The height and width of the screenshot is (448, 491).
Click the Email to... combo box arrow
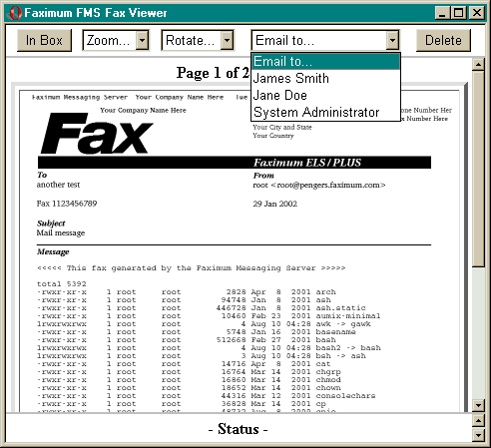392,40
